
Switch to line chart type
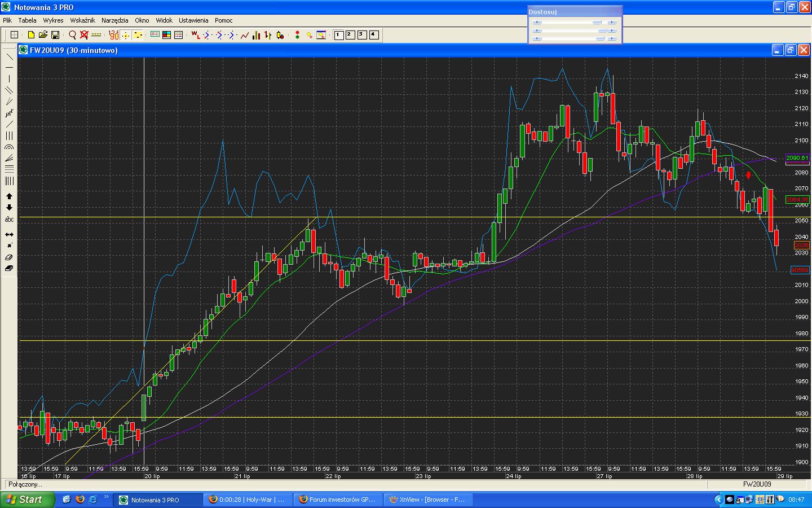click(245, 35)
